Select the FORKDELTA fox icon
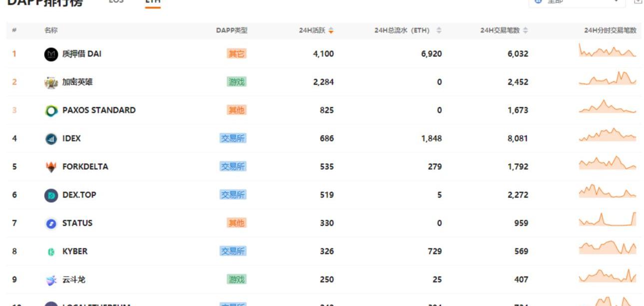This screenshot has width=644, height=306. click(x=51, y=167)
